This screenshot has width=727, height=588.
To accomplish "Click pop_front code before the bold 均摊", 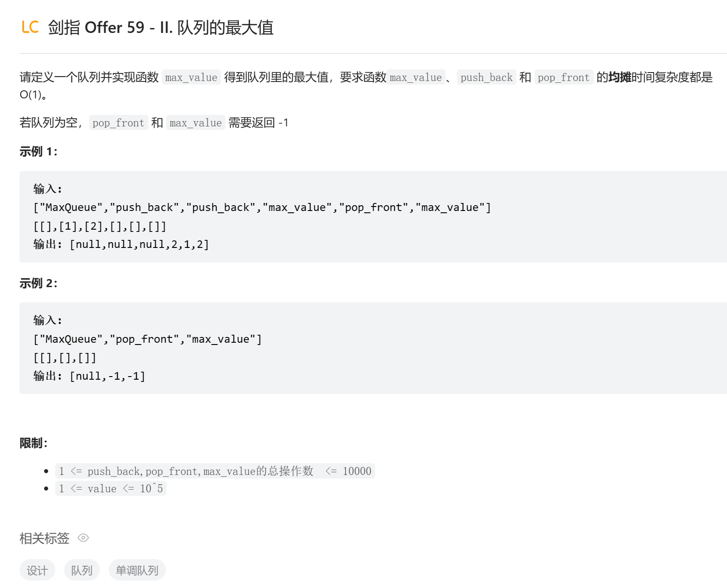I will (x=563, y=77).
